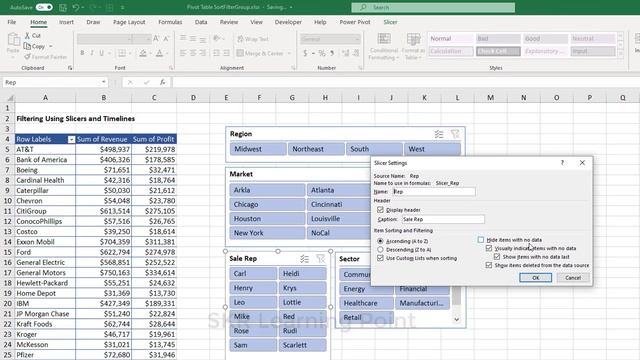Toggle the AutoSave switch
The image size is (640, 360).
[x=44, y=7]
